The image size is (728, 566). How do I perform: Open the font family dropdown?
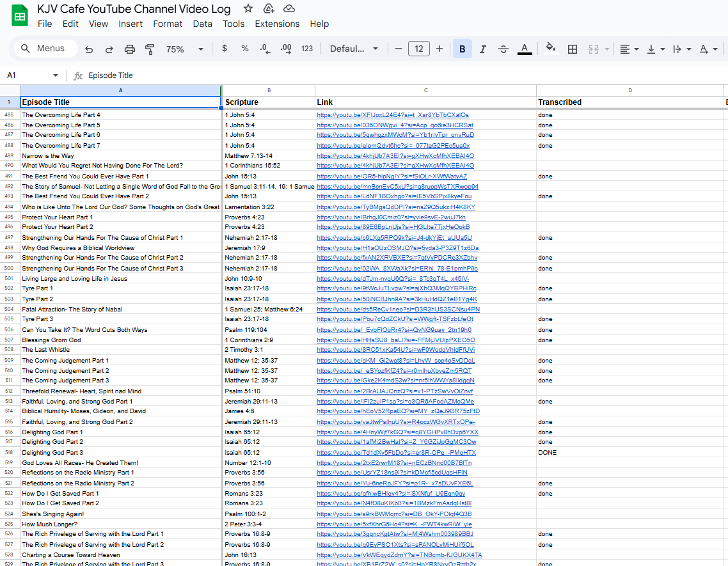pyautogui.click(x=354, y=49)
